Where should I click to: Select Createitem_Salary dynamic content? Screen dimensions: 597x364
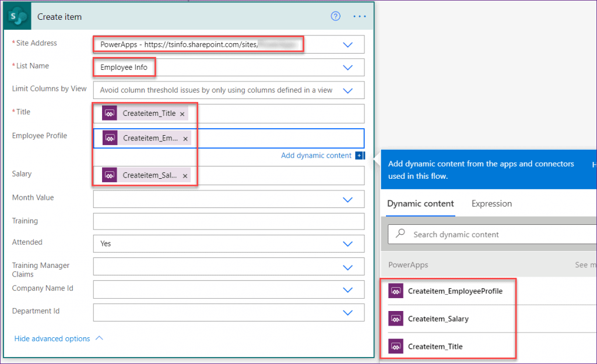pos(438,319)
